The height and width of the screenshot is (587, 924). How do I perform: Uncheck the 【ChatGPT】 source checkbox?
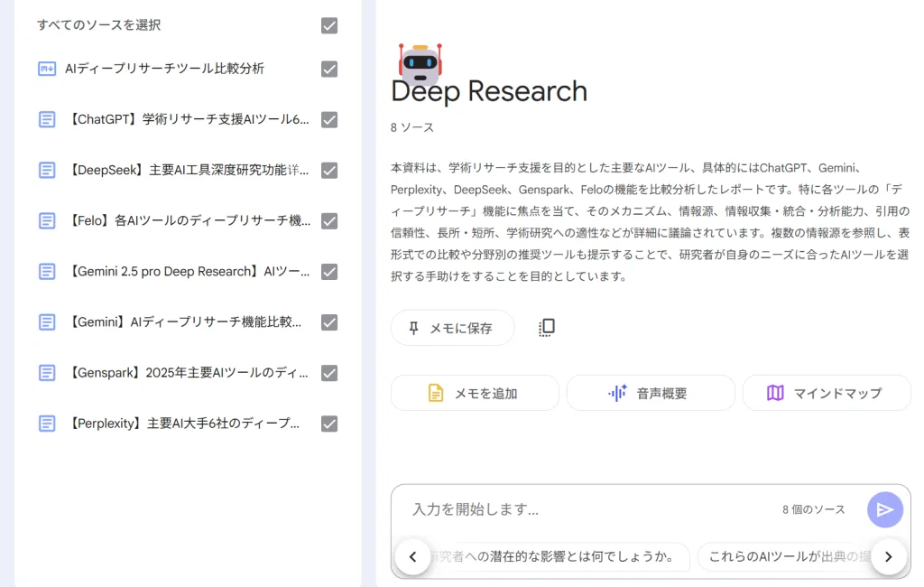coord(329,120)
